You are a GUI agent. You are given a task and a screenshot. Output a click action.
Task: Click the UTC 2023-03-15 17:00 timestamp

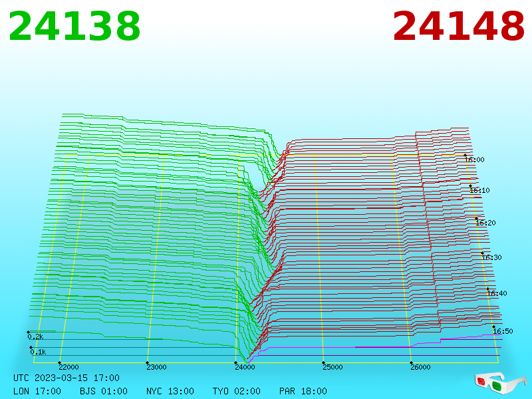(66, 378)
